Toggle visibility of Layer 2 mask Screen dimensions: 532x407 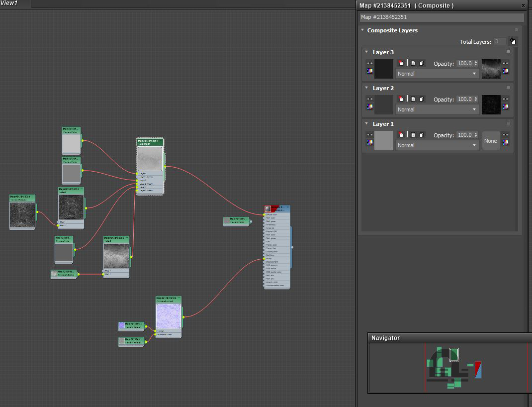coord(506,99)
